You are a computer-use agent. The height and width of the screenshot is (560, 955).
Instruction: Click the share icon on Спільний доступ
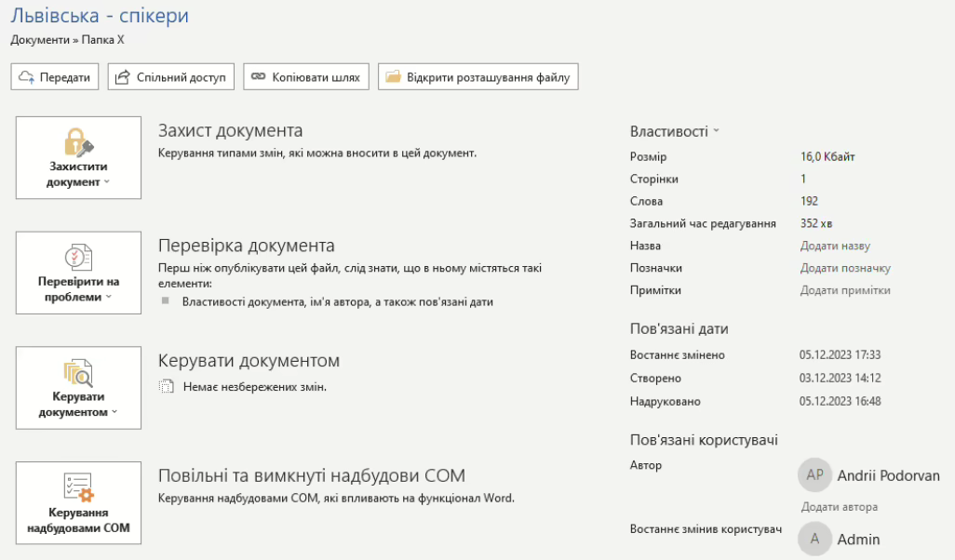tap(122, 77)
